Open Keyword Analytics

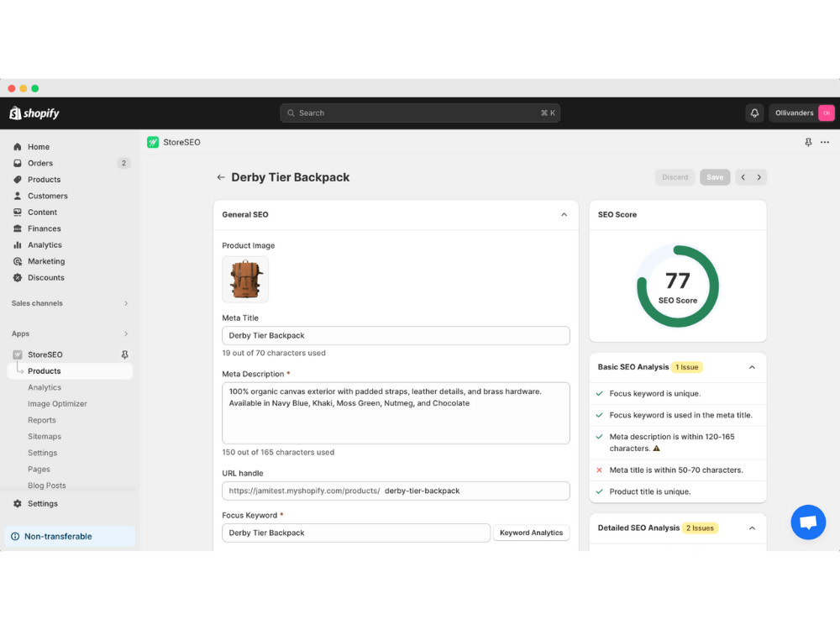tap(531, 533)
